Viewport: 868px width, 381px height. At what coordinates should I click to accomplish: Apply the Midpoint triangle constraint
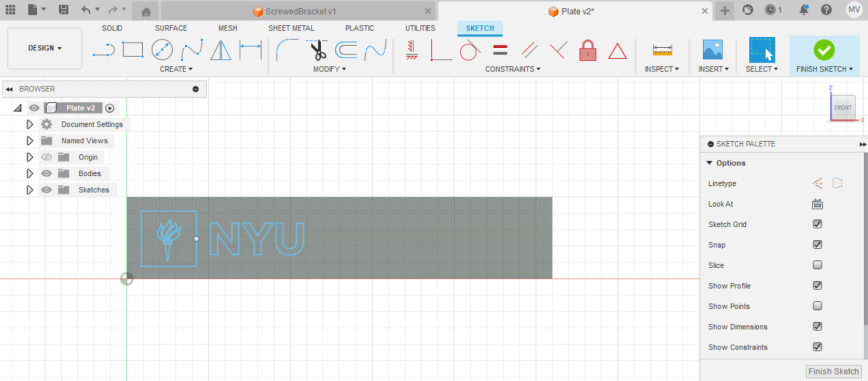[x=617, y=51]
